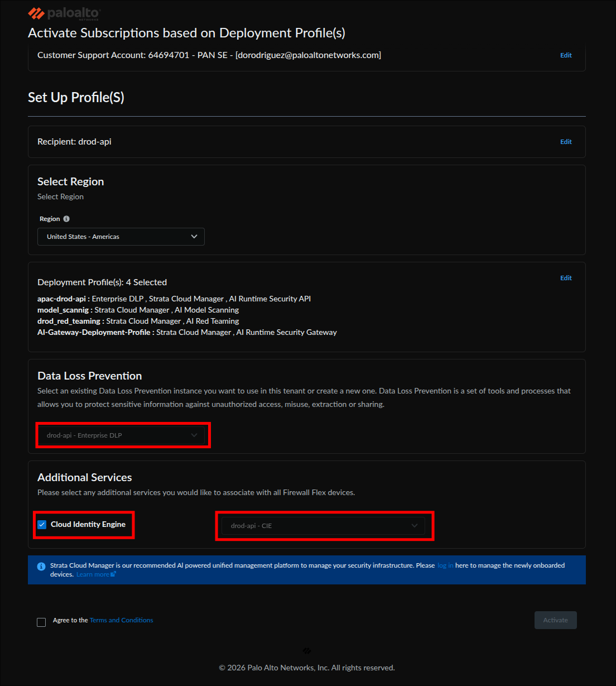Click the drod_red_teaming profile name
This screenshot has height=686, width=616.
pyautogui.click(x=69, y=321)
